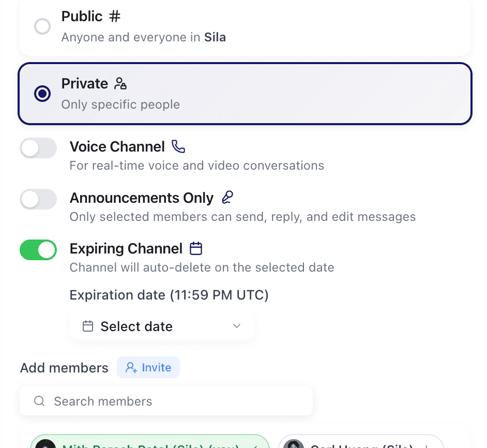Open the Select date dropdown
Viewport: 487px width, 448px height.
162,326
